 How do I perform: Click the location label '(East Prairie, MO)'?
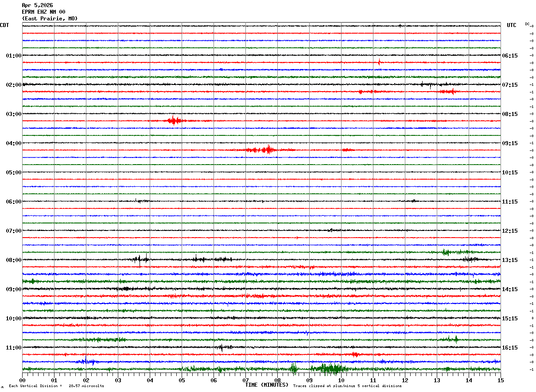[x=50, y=19]
